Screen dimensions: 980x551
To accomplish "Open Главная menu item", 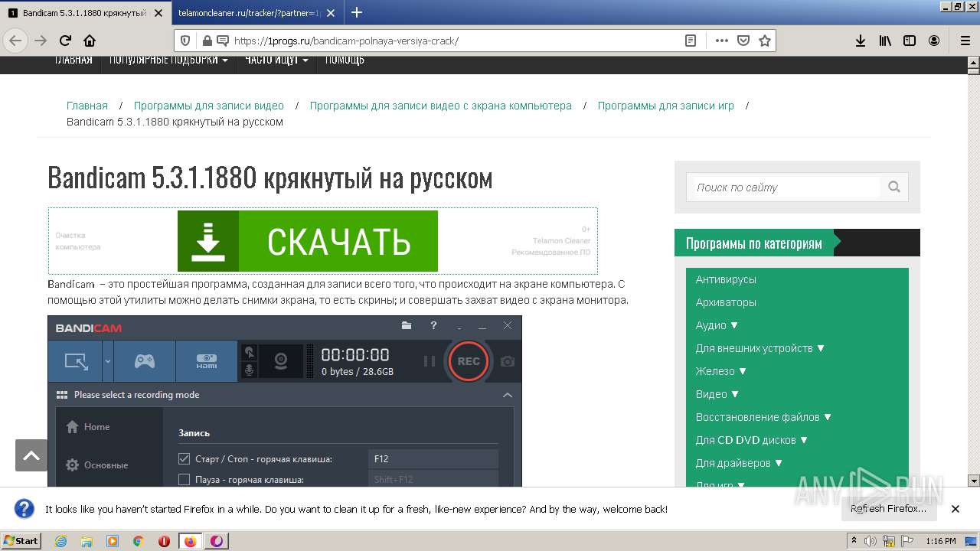I will [x=73, y=60].
